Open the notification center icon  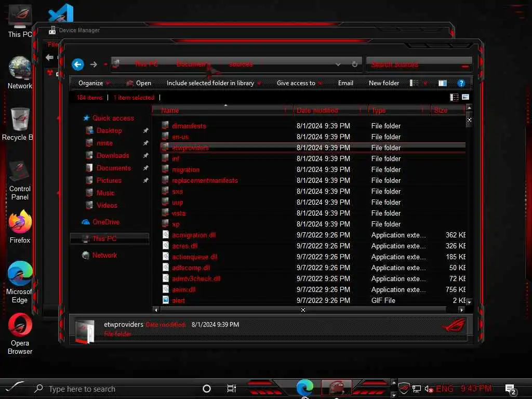click(x=510, y=389)
